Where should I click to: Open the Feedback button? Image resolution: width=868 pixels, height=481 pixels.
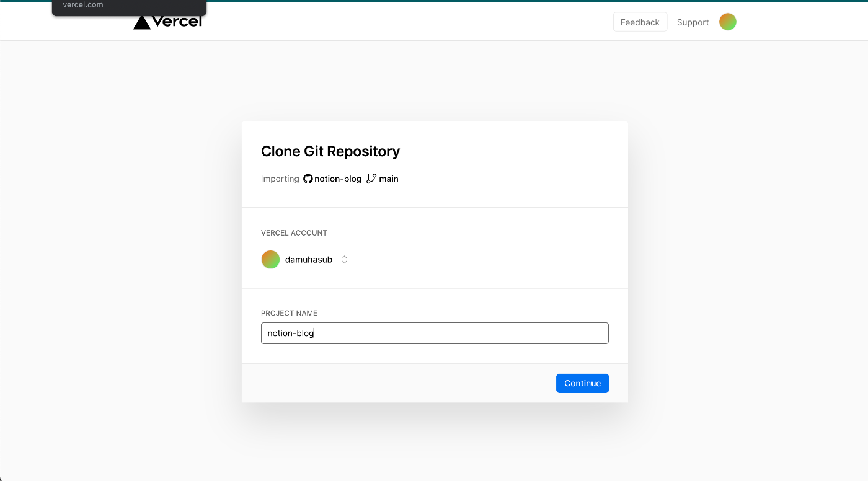tap(640, 22)
